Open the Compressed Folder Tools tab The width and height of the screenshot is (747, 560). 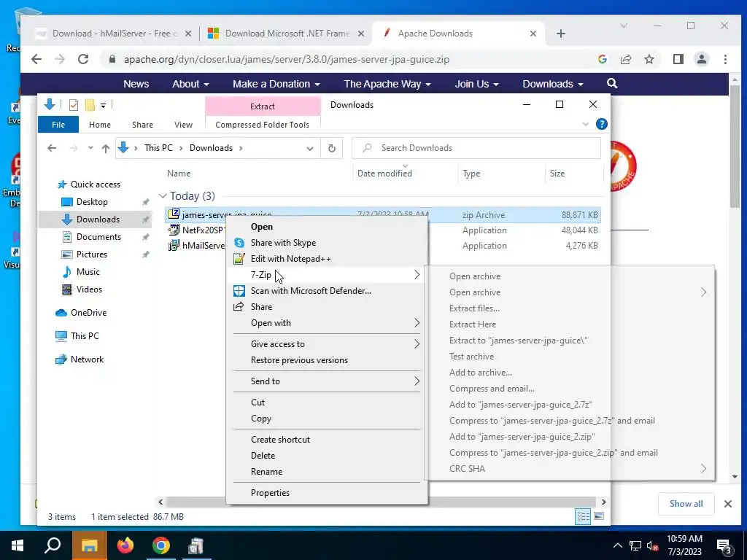262,125
